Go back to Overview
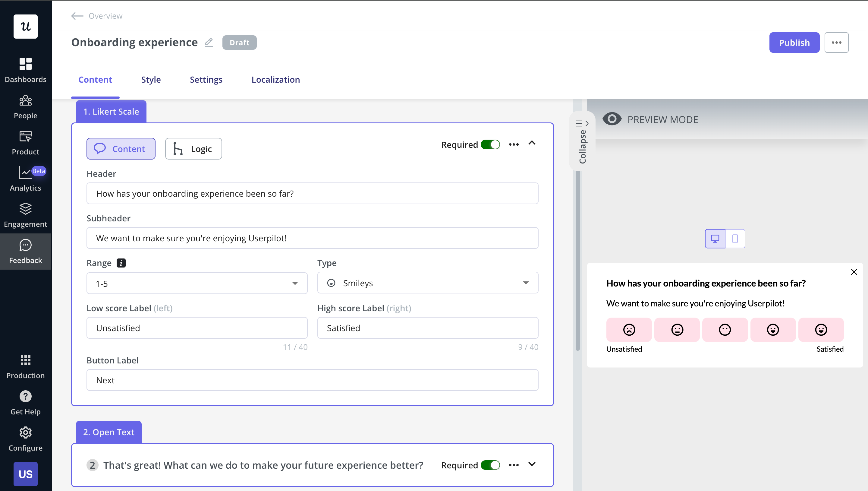 (x=96, y=16)
